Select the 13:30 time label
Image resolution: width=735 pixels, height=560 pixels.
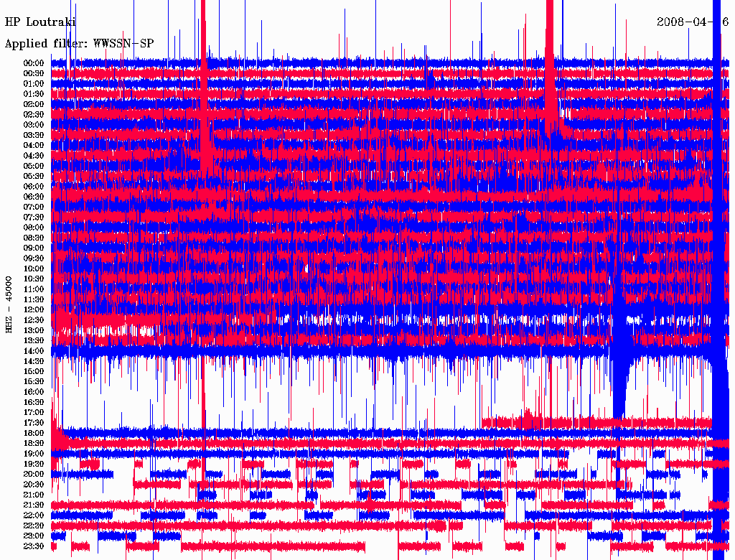(x=34, y=341)
